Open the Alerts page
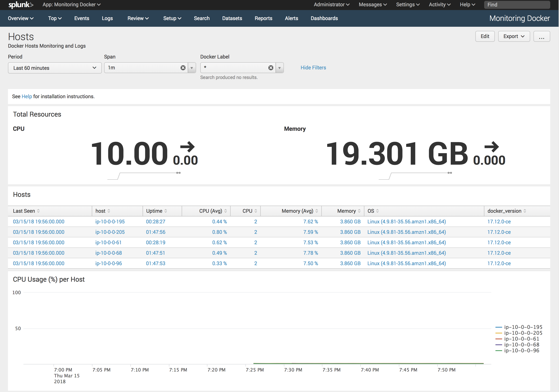559x392 pixels. click(291, 18)
